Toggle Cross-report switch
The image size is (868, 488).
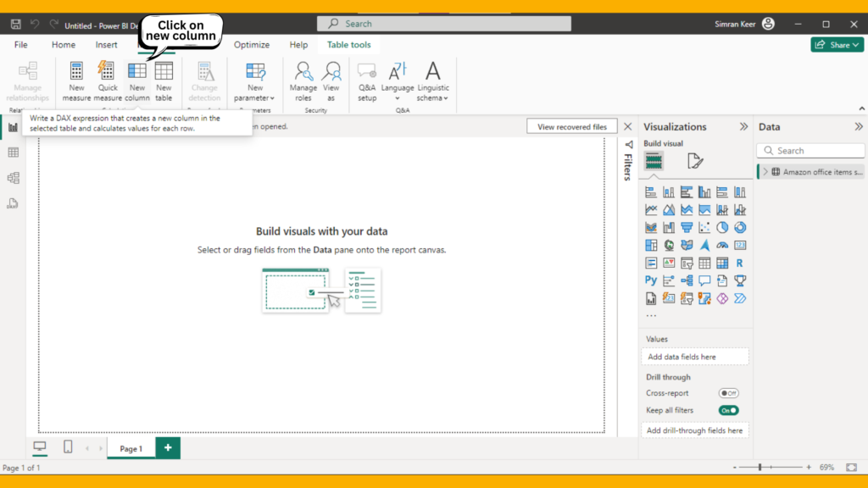tap(728, 393)
